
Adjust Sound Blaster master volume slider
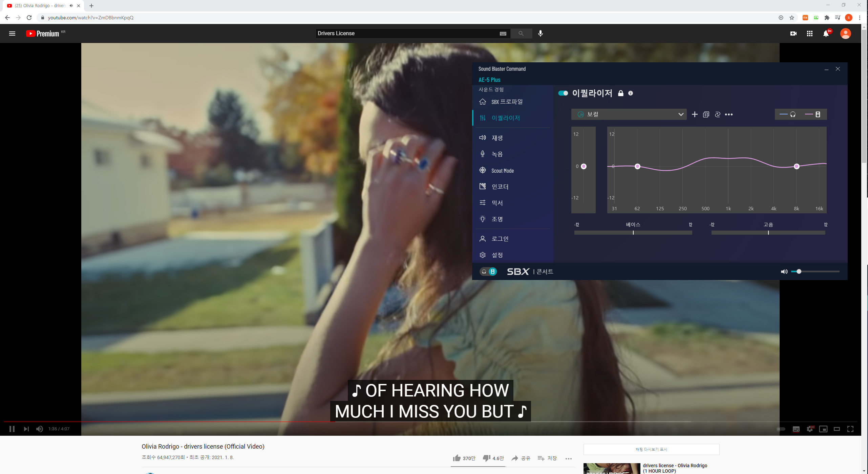815,272
